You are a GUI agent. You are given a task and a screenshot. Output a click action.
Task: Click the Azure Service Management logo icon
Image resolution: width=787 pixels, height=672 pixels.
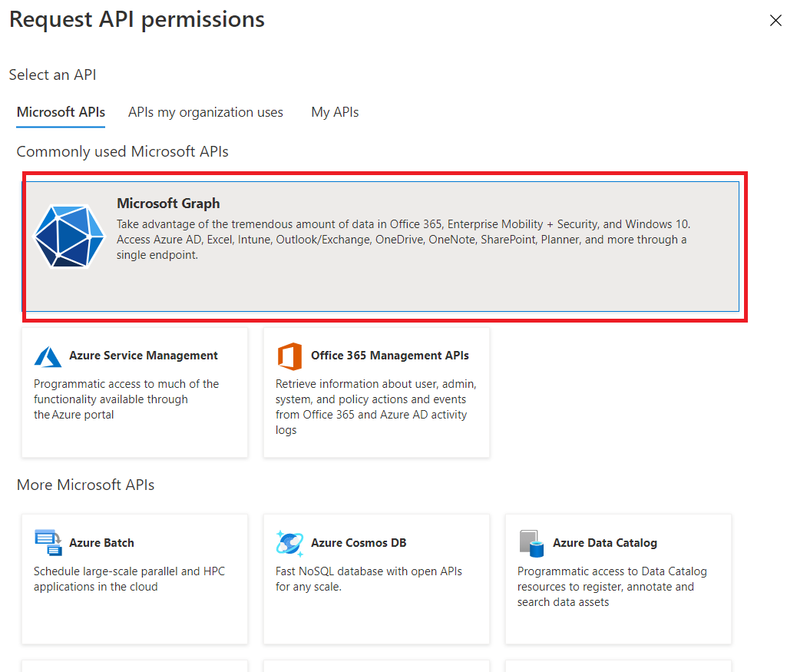(48, 356)
